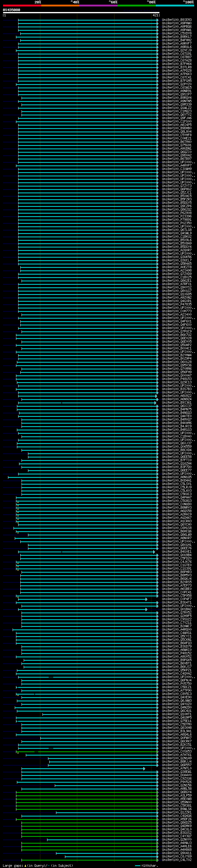The image size is (197, 868).
Task: Click the red ~20% identity legend segment
Action: pos(22,6)
